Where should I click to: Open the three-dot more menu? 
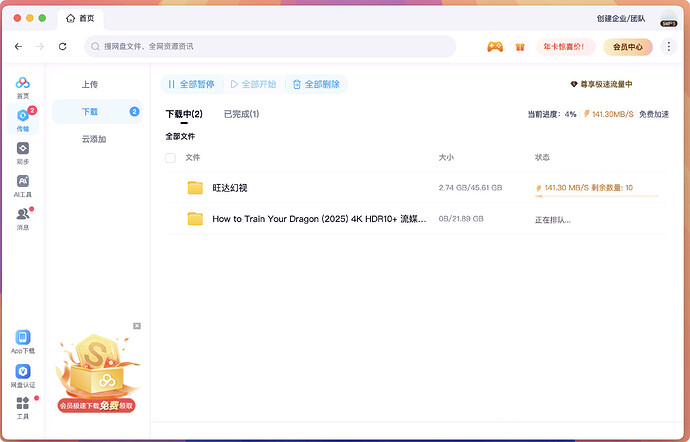coord(668,46)
